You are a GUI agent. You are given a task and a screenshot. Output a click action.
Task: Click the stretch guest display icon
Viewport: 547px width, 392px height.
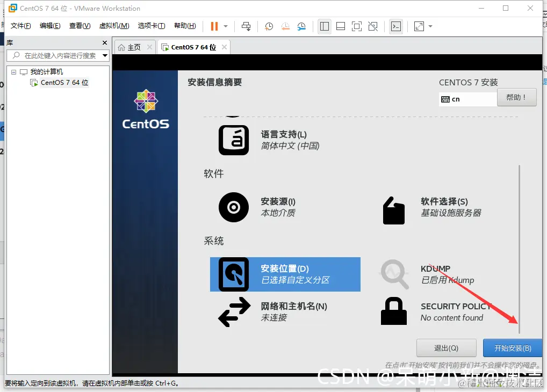(x=419, y=26)
